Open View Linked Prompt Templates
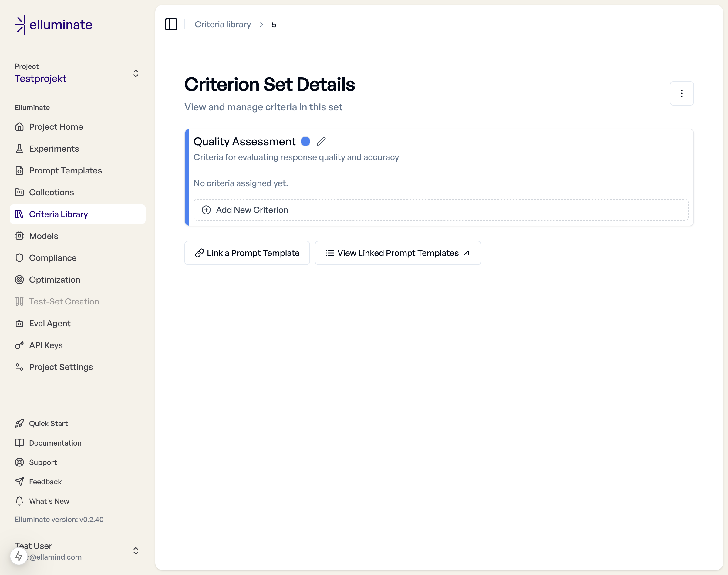Image resolution: width=728 pixels, height=575 pixels. 398,253
